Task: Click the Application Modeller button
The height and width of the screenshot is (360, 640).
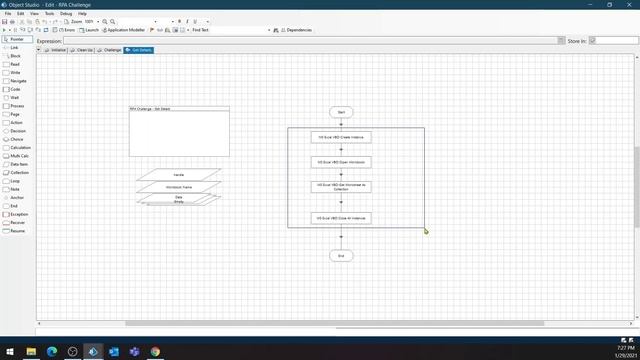Action: [x=123, y=30]
